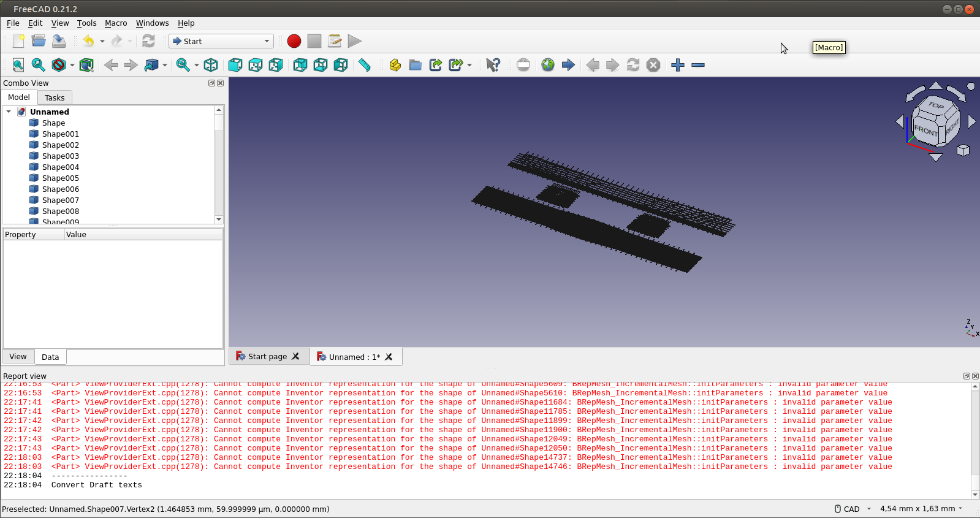Set rear view icon
This screenshot has height=518, width=980.
[x=300, y=65]
